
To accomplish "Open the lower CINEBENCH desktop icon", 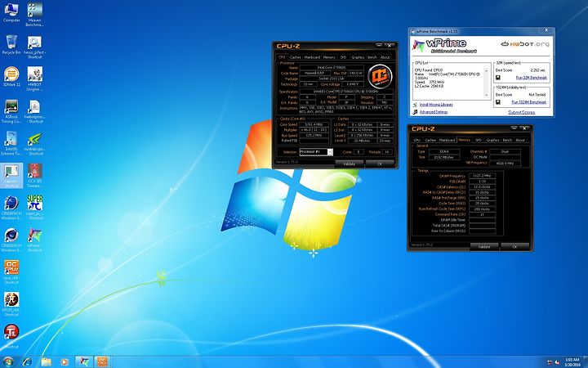I will [x=11, y=240].
